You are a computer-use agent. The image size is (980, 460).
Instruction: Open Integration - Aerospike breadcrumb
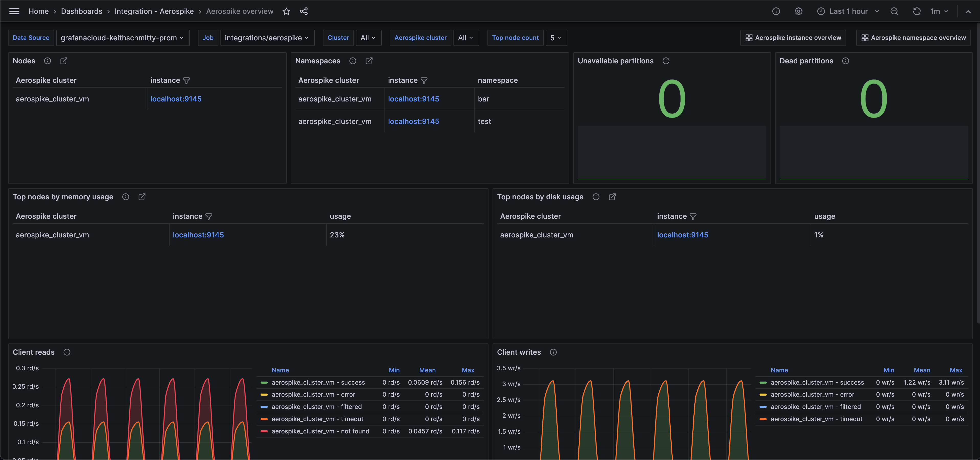pos(154,11)
